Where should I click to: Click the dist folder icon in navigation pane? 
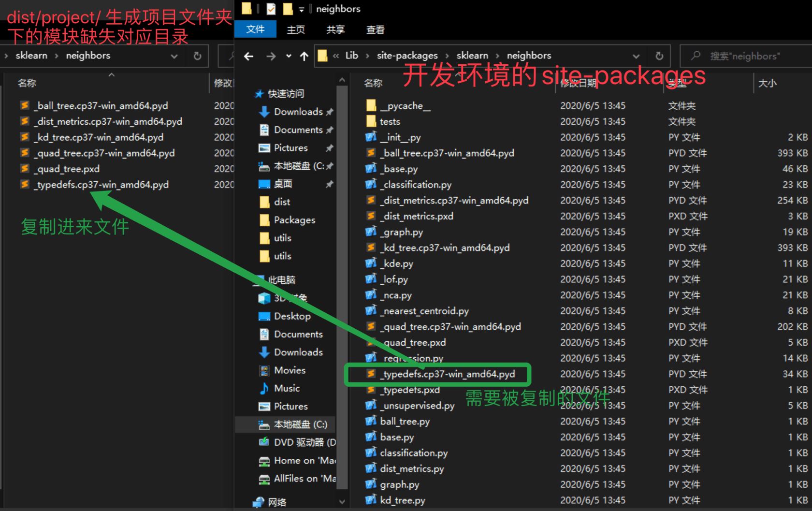coord(264,202)
